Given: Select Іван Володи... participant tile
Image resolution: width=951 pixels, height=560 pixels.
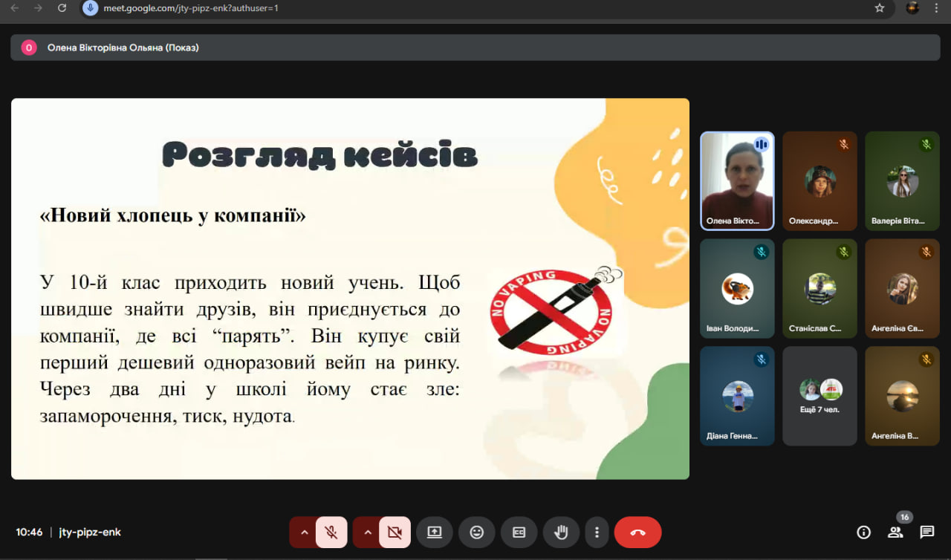Looking at the screenshot, I should [x=737, y=288].
